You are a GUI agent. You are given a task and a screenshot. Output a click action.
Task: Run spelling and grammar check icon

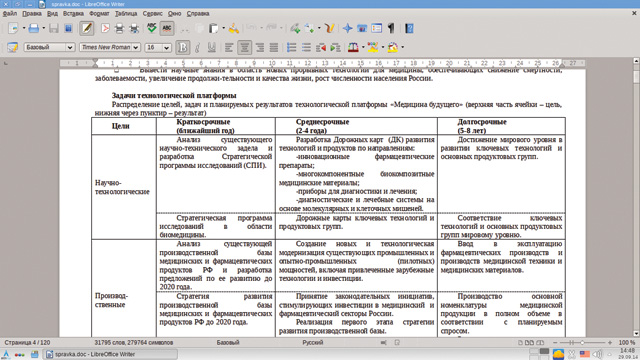(x=151, y=28)
